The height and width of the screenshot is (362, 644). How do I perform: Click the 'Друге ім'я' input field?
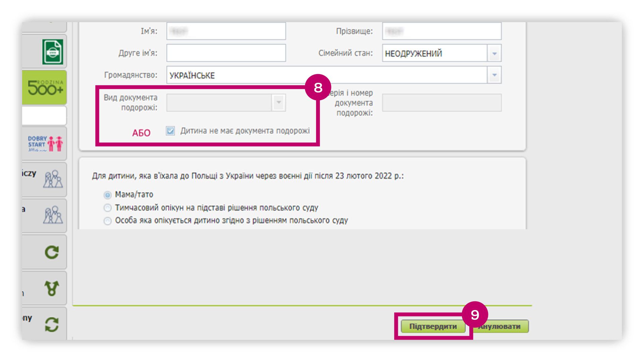click(226, 53)
